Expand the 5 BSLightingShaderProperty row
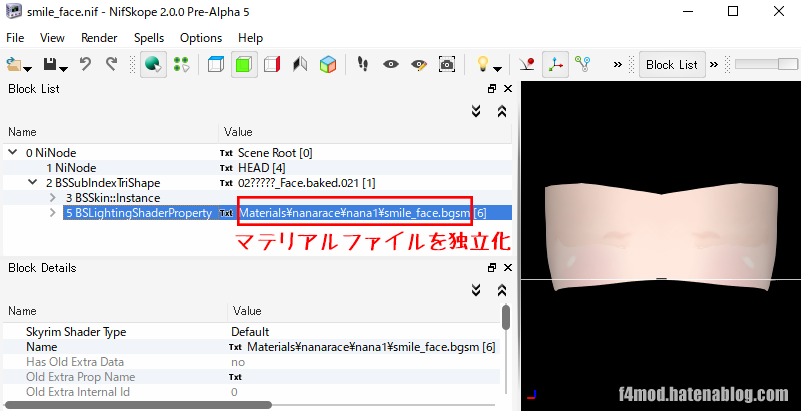The height and width of the screenshot is (411, 801). [53, 212]
